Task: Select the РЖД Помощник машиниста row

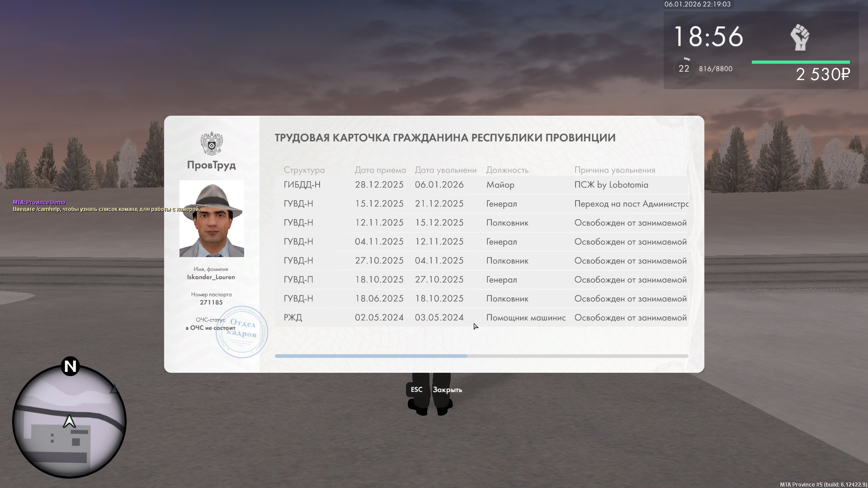Action: [481, 318]
